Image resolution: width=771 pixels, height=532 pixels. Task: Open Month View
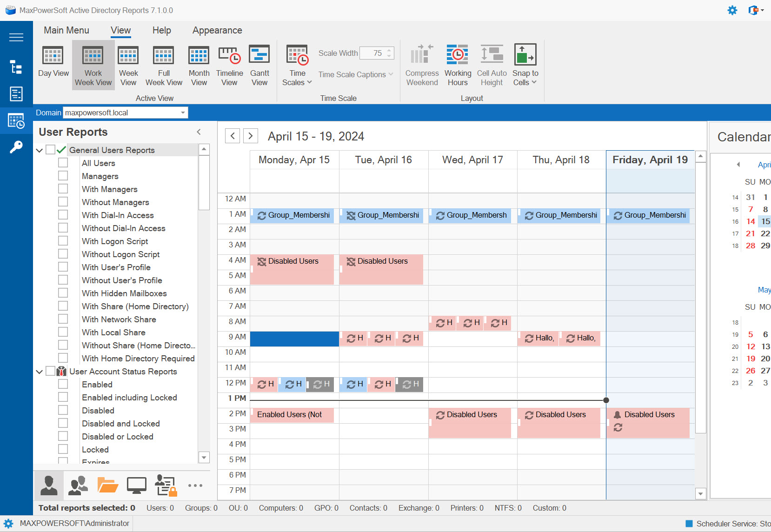[x=199, y=65]
